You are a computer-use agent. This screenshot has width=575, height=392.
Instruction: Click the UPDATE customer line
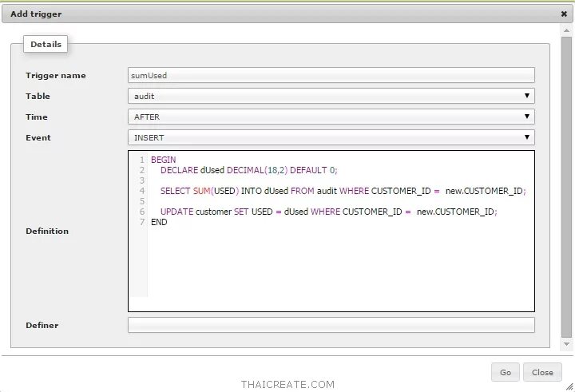[x=328, y=212]
